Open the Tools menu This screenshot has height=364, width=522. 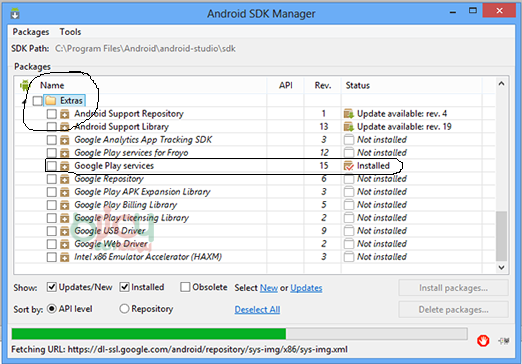(70, 32)
